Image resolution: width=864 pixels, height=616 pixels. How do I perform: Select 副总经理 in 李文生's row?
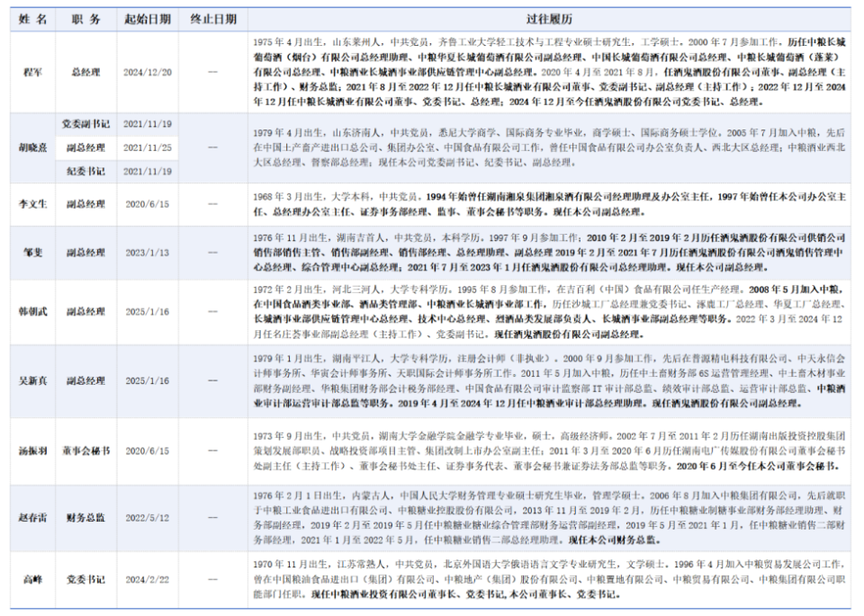[86, 203]
